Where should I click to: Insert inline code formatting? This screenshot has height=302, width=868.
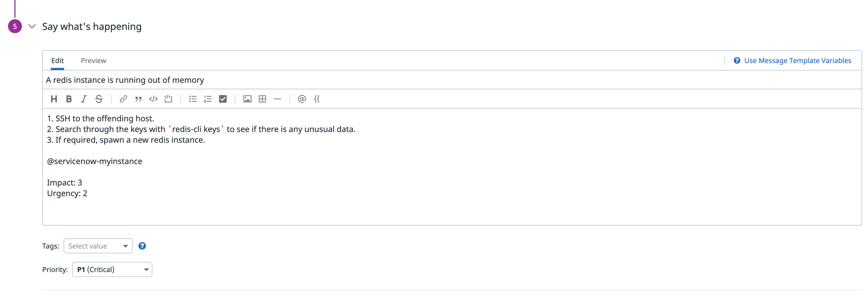pos(153,99)
